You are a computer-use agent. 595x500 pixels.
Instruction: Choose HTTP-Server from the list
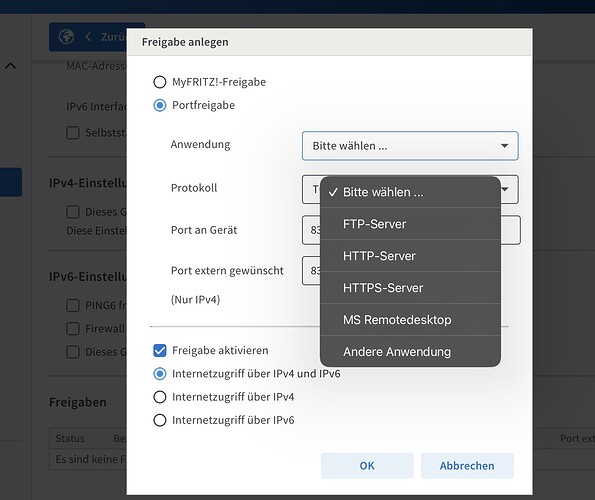410,256
